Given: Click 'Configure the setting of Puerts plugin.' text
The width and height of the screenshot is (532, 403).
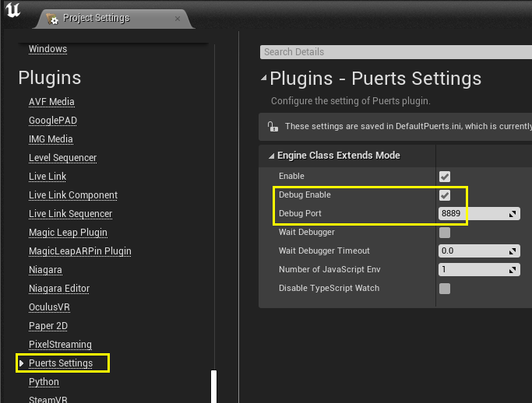Looking at the screenshot, I should pos(351,101).
